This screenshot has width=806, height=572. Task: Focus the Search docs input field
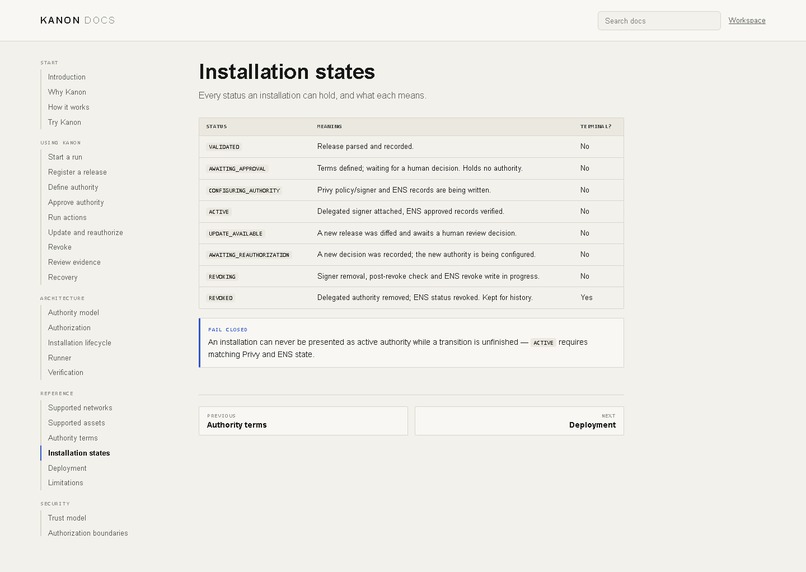659,21
